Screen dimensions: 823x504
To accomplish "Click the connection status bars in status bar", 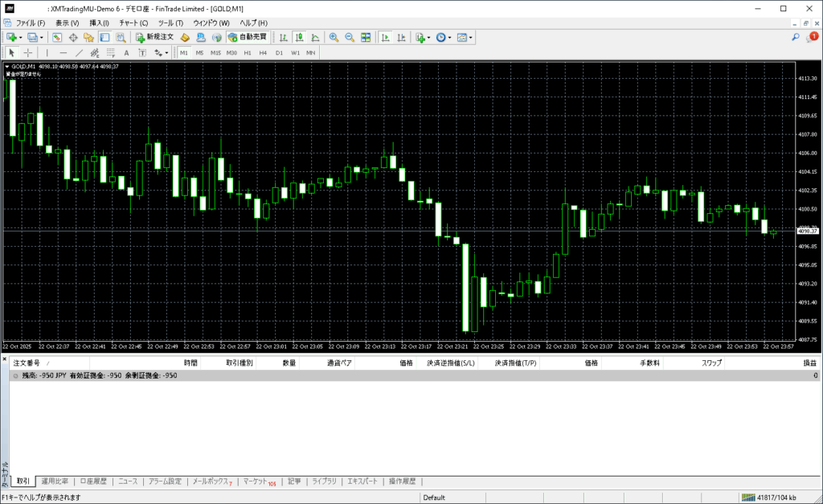I will pos(747,498).
